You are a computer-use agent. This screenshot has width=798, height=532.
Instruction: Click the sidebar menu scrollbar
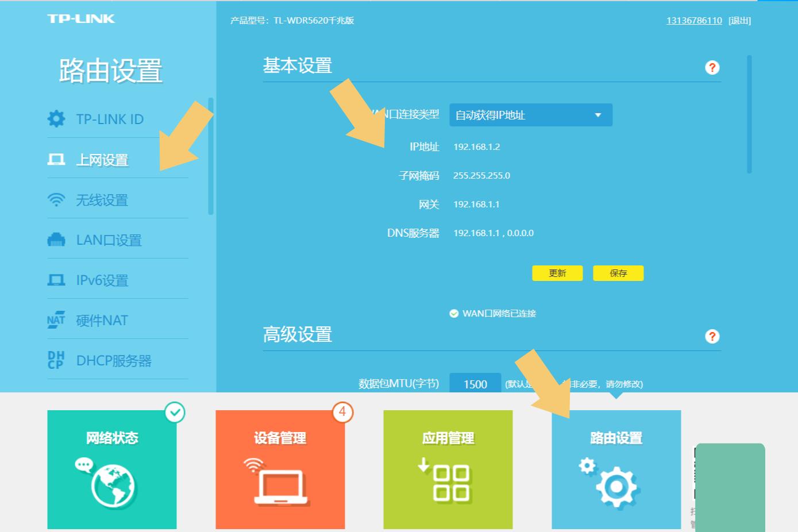click(x=211, y=156)
